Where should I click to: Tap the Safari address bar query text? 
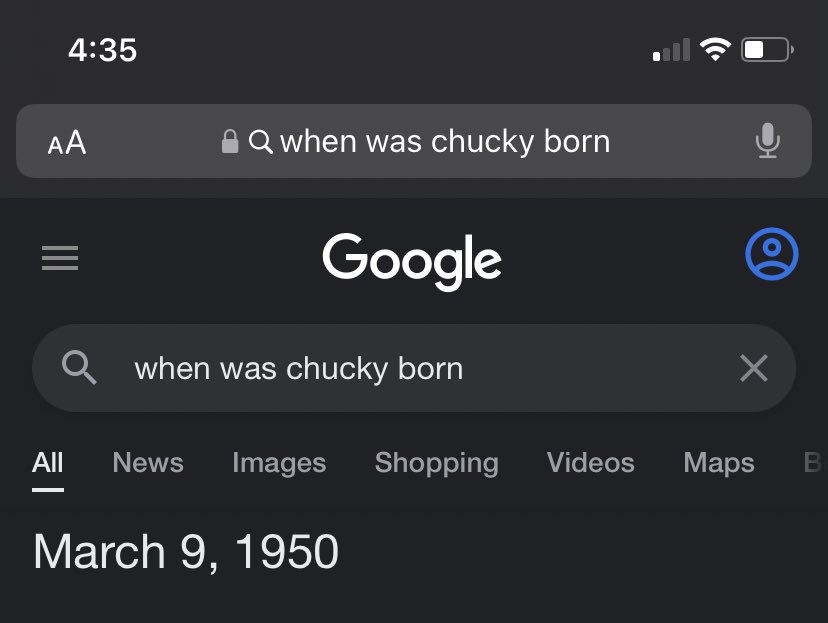point(445,141)
